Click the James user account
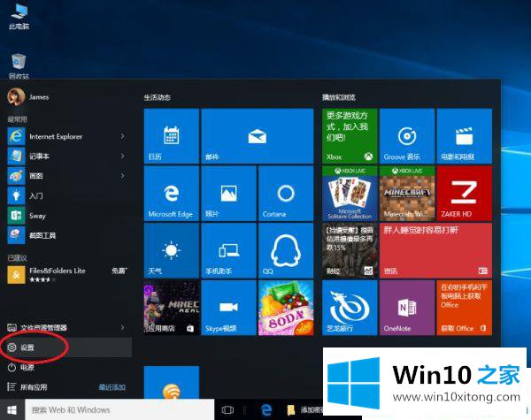The height and width of the screenshot is (420, 531). [x=28, y=96]
